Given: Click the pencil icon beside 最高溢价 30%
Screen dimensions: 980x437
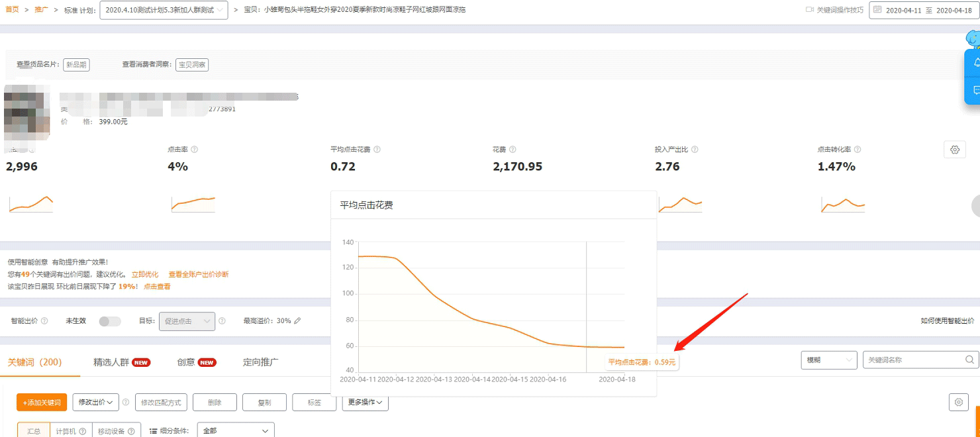Looking at the screenshot, I should coord(297,321).
